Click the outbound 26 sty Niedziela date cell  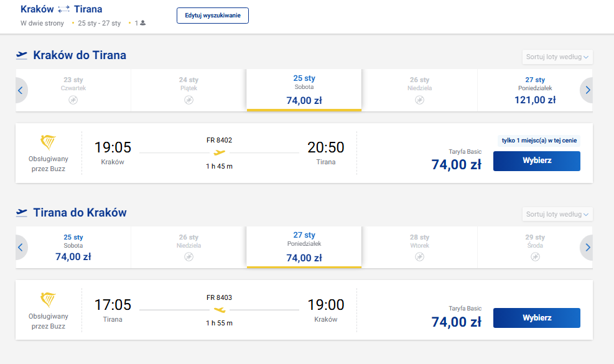pos(419,90)
